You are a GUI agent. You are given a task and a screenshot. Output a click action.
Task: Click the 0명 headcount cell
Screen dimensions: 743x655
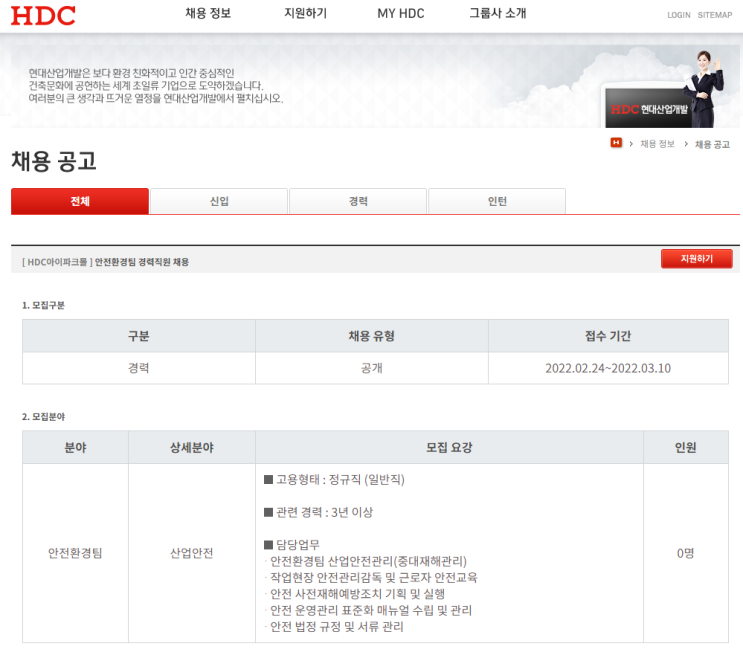point(686,553)
